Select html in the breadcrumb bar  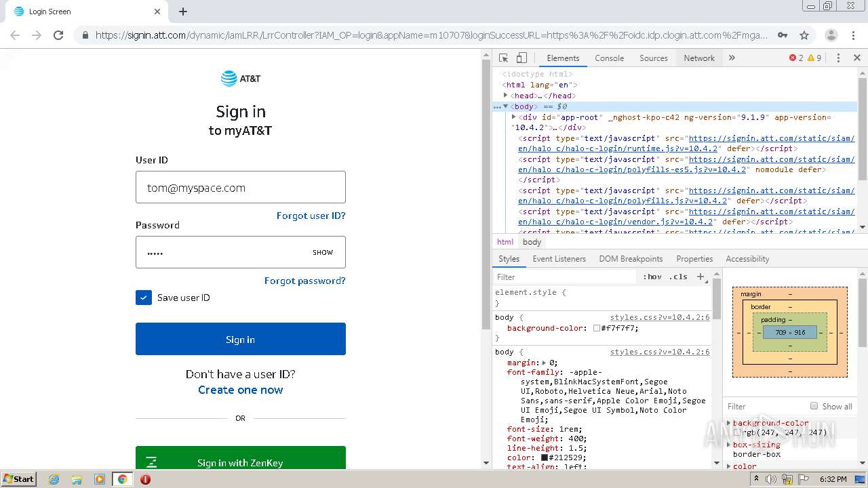coord(505,242)
